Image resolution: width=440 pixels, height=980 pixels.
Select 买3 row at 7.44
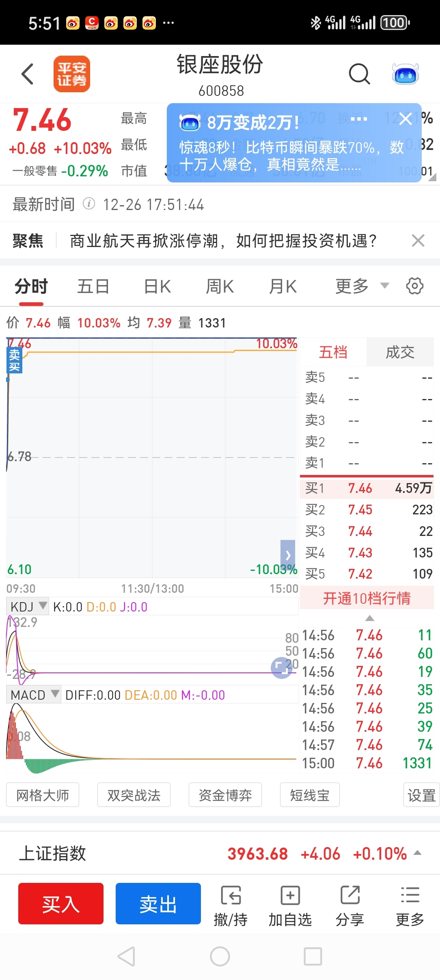[367, 531]
